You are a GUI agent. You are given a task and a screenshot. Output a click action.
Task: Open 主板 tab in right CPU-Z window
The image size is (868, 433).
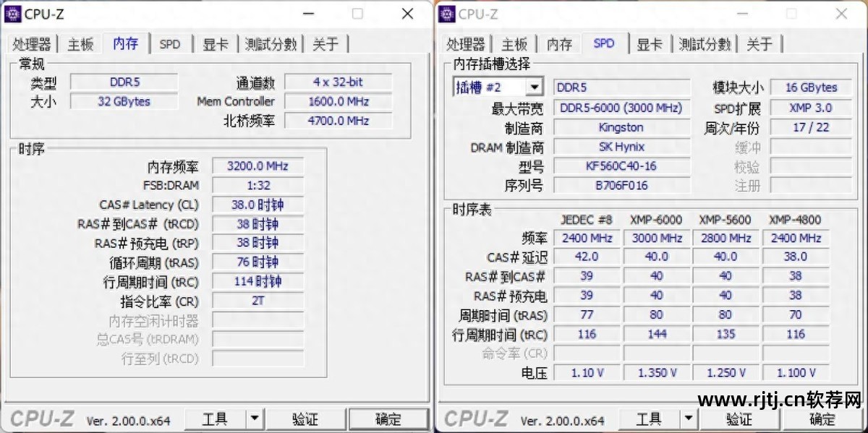pyautogui.click(x=515, y=44)
